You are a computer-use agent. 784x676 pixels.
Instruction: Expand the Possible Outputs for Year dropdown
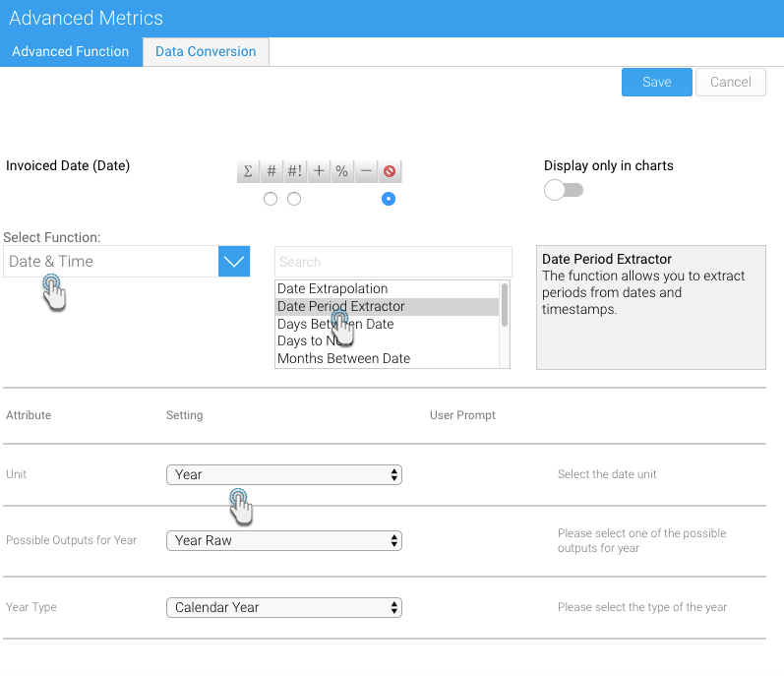click(x=283, y=540)
